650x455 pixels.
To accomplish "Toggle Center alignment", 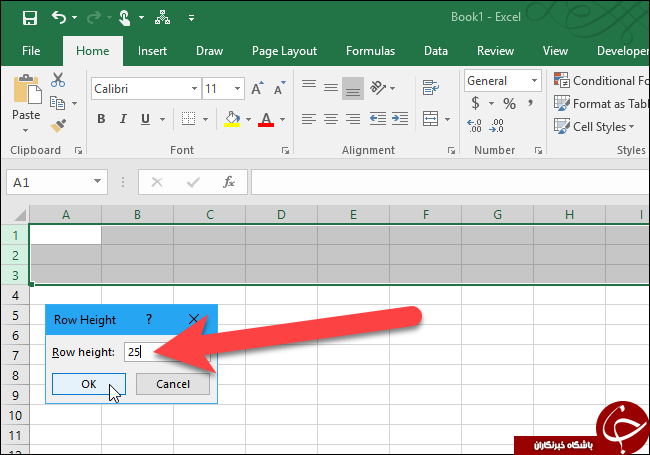I will [x=331, y=119].
